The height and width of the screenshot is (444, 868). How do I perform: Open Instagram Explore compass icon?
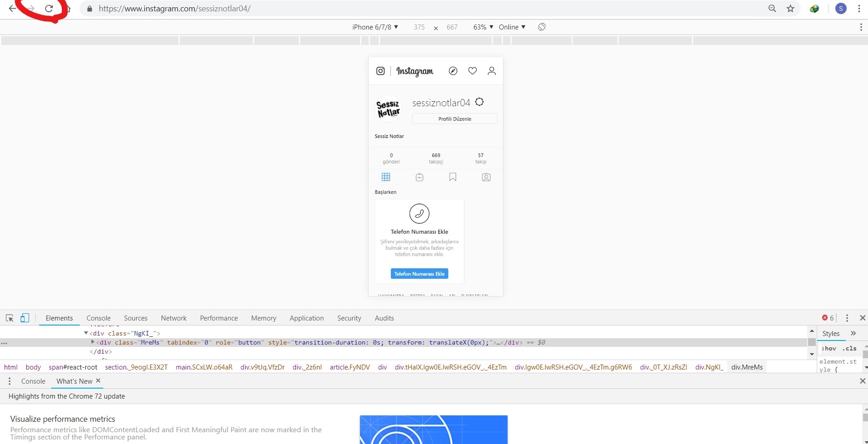click(453, 71)
